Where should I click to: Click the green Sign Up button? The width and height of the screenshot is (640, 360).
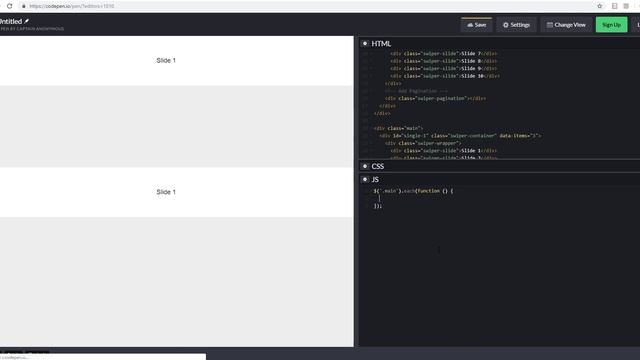611,25
